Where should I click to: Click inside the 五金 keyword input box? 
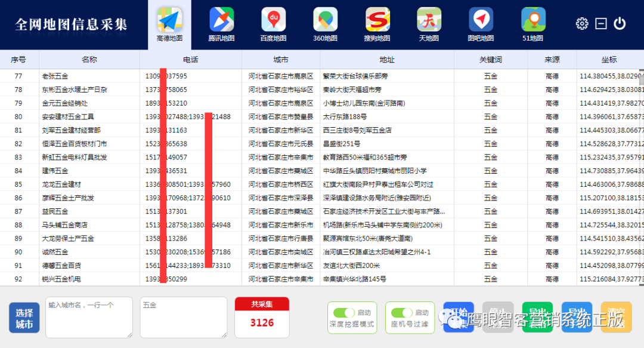click(183, 317)
